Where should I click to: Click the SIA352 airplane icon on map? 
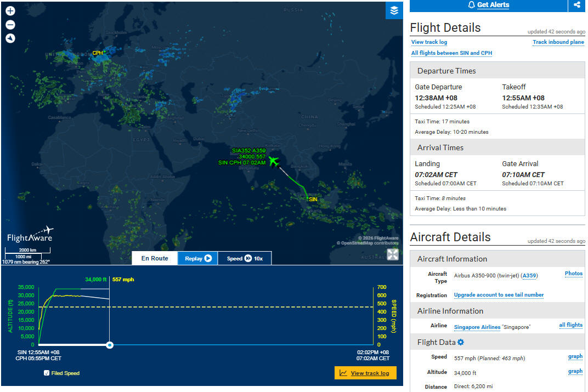[x=273, y=161]
